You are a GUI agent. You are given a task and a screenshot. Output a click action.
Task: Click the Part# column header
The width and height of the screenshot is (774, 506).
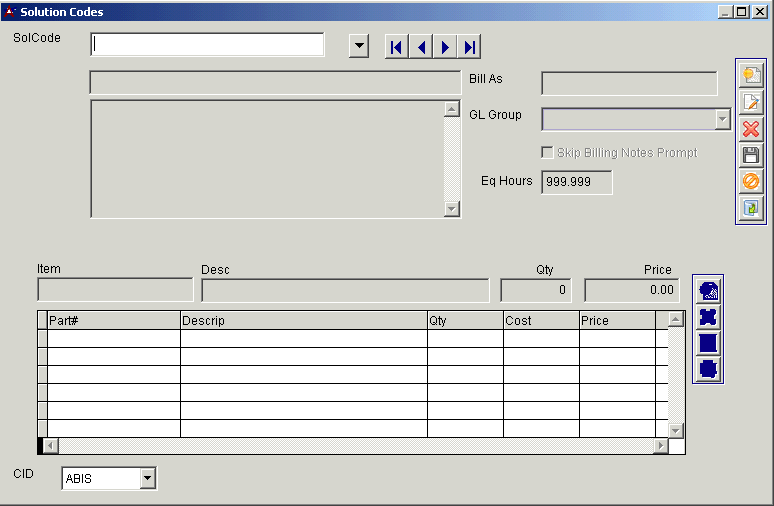point(113,320)
